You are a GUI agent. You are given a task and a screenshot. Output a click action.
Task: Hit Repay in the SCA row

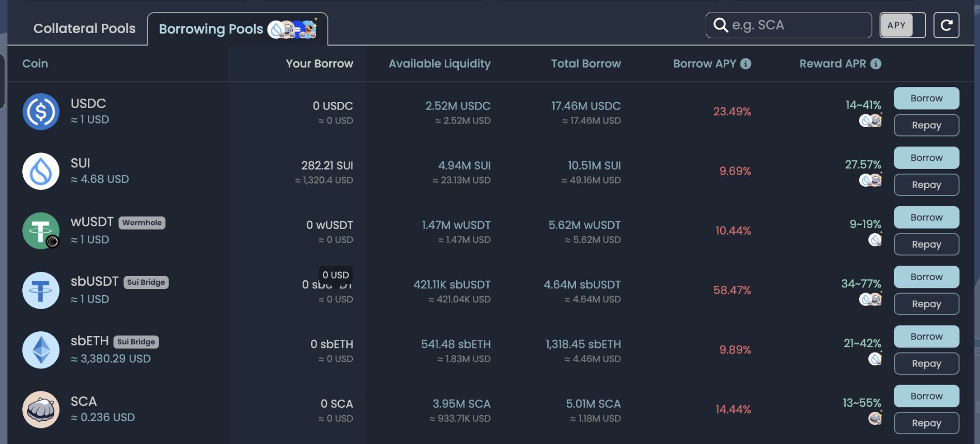[x=926, y=423]
